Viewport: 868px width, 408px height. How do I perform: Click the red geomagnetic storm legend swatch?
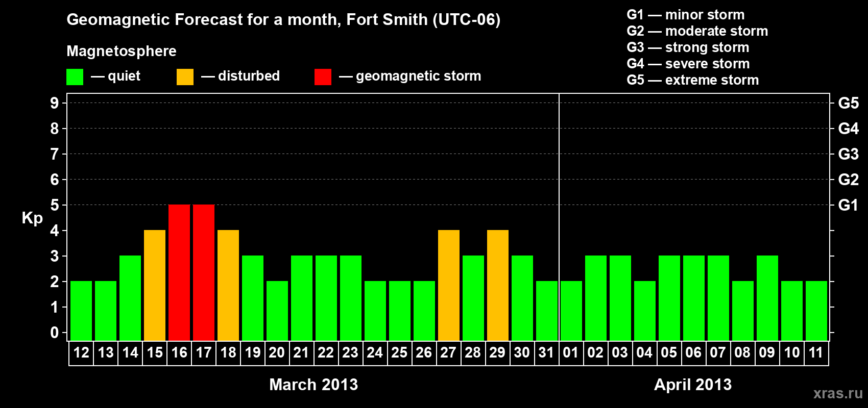pyautogui.click(x=323, y=77)
